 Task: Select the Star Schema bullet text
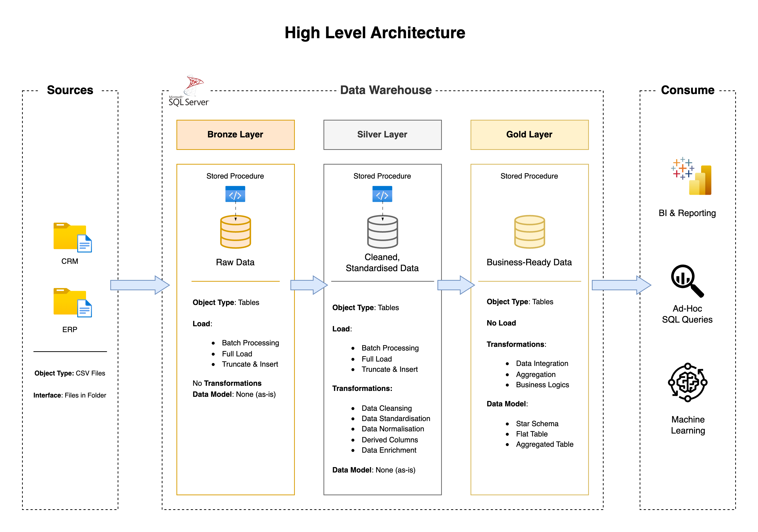(537, 423)
